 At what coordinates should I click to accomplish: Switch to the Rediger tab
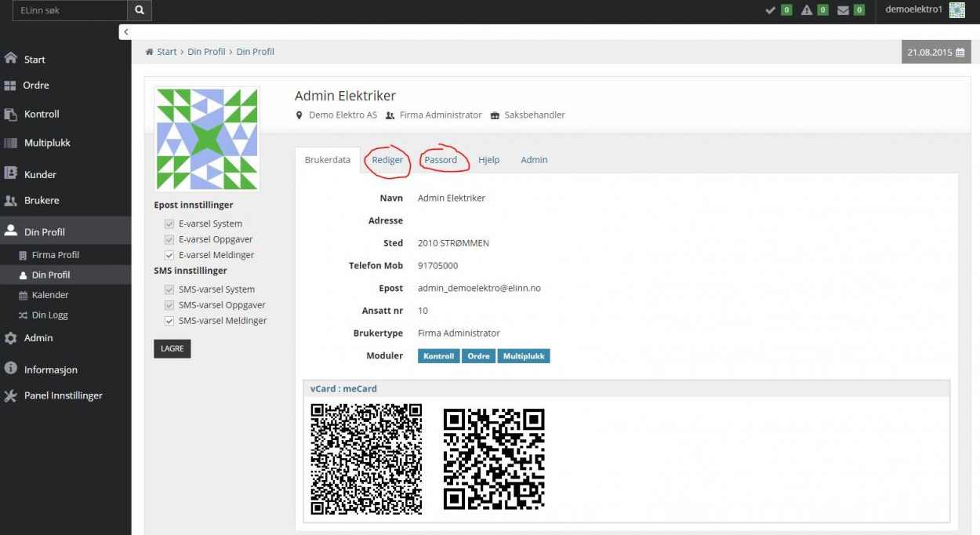tap(387, 160)
